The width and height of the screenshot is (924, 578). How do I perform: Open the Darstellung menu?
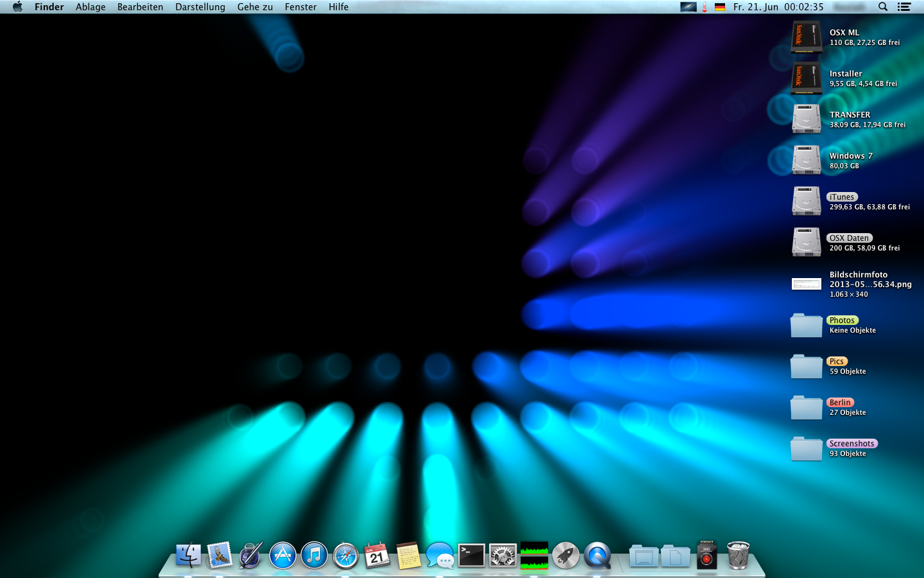200,7
